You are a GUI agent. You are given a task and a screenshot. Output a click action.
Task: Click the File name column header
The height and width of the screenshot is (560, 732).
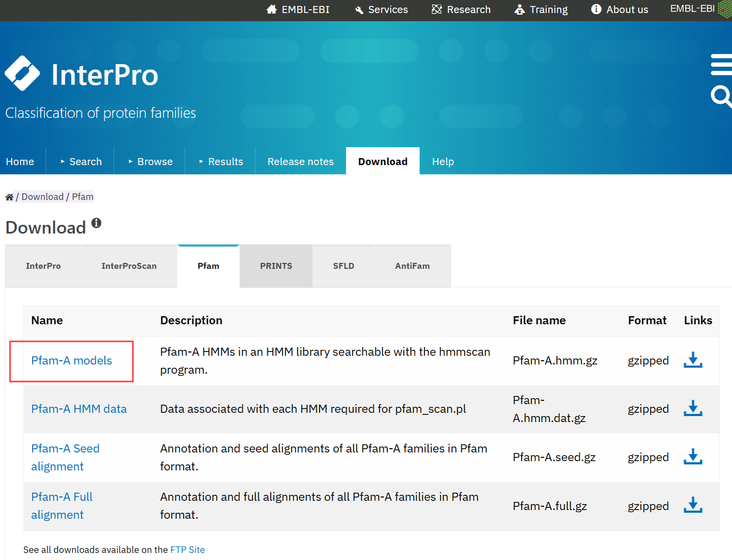coord(539,320)
